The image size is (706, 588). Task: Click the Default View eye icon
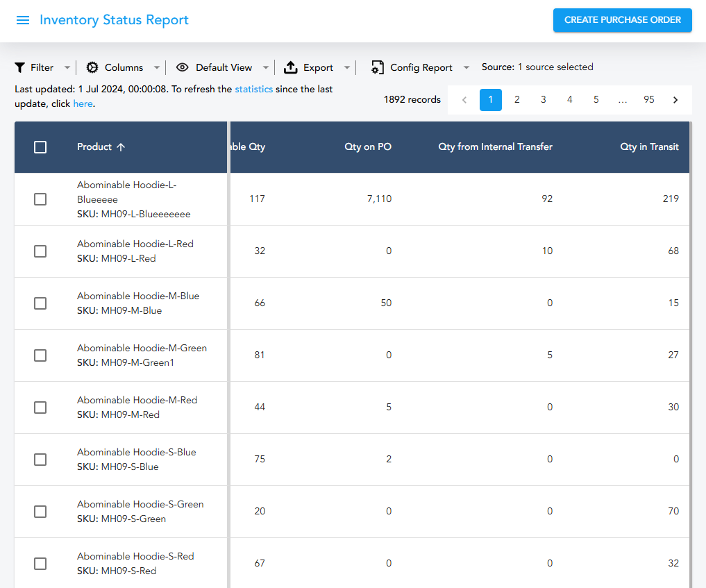[x=183, y=67]
